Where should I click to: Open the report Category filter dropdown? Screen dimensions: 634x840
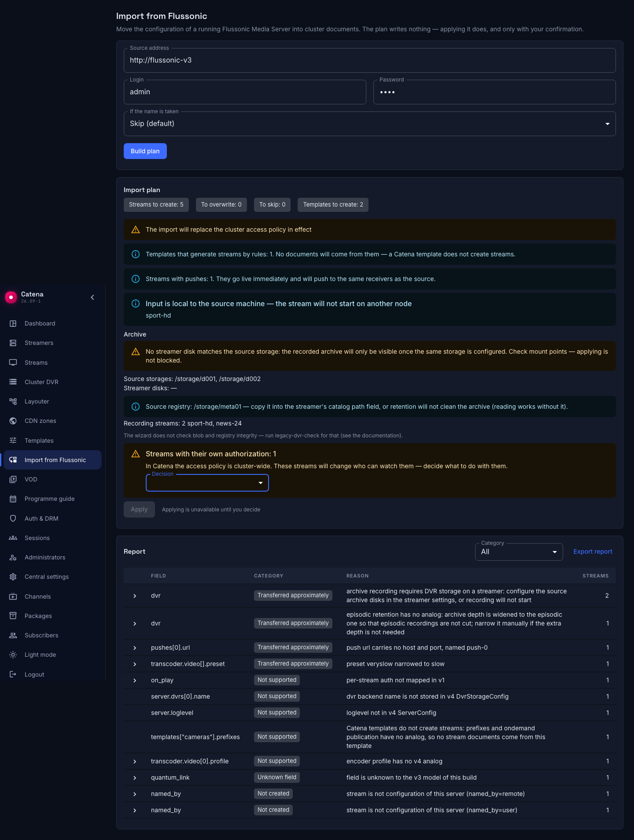519,552
